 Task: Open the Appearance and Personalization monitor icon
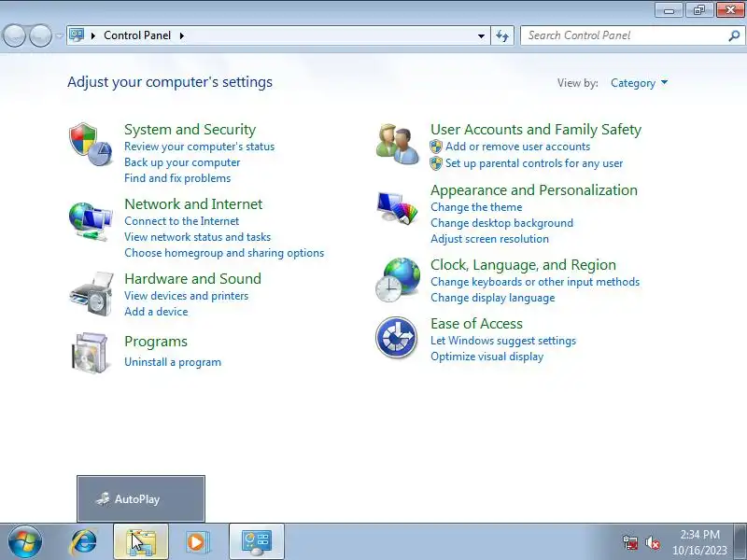click(x=397, y=207)
